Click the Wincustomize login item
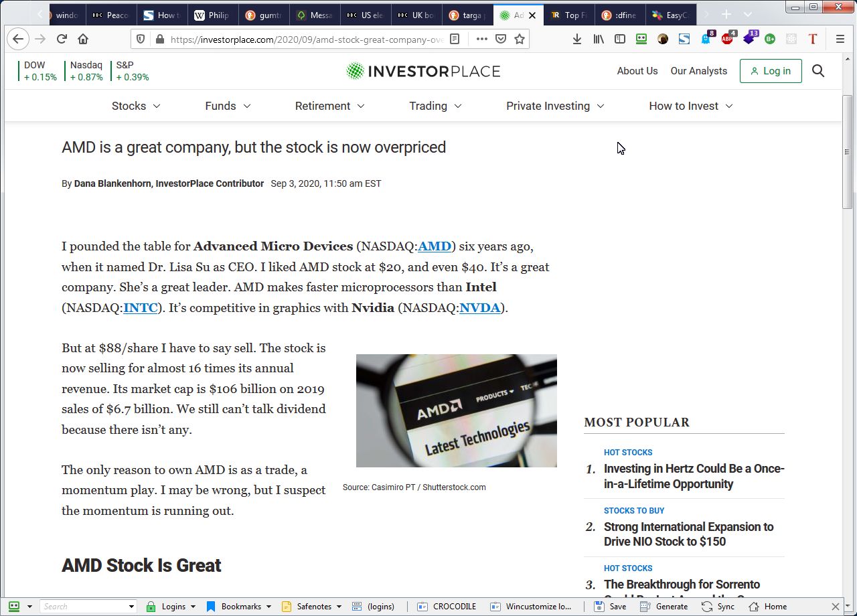 [x=530, y=607]
